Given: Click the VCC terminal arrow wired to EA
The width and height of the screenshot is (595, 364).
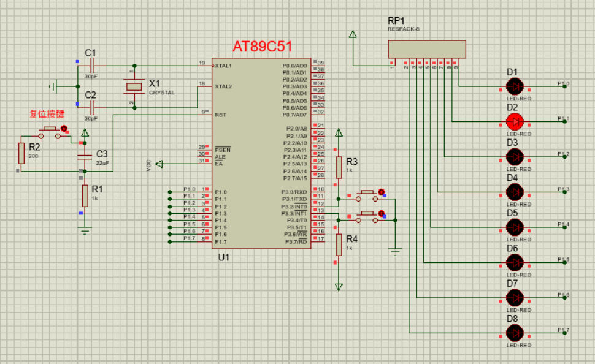Looking at the screenshot, I should 159,164.
